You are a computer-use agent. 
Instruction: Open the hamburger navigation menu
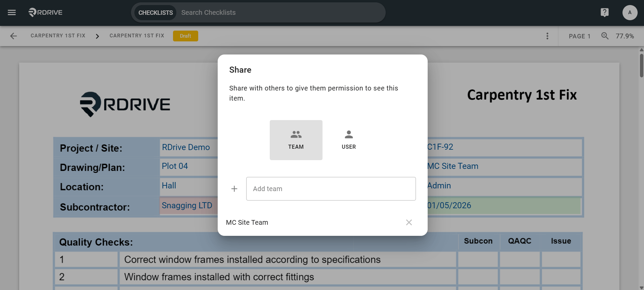tap(12, 12)
